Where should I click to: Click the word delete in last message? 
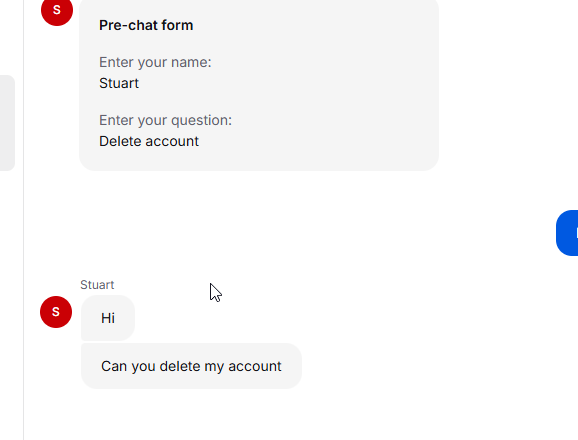coord(180,366)
